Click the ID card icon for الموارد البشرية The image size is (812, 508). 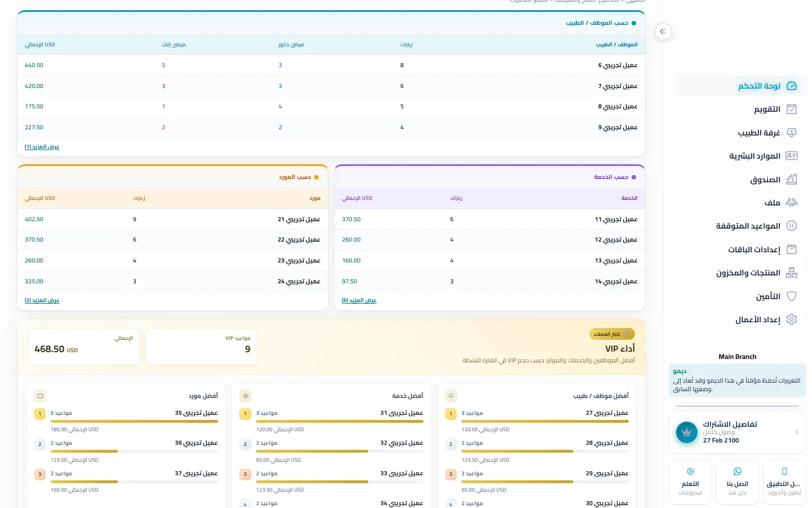pyautogui.click(x=792, y=156)
